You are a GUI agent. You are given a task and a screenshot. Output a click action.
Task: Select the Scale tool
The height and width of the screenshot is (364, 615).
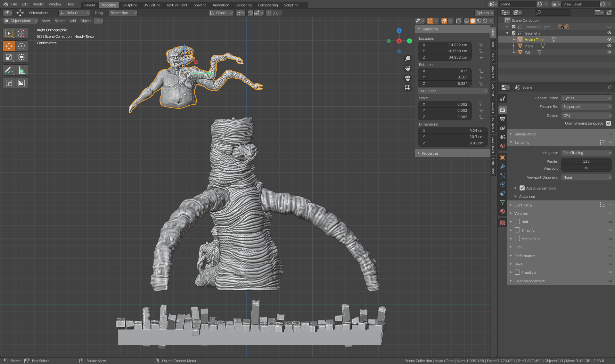pos(9,57)
